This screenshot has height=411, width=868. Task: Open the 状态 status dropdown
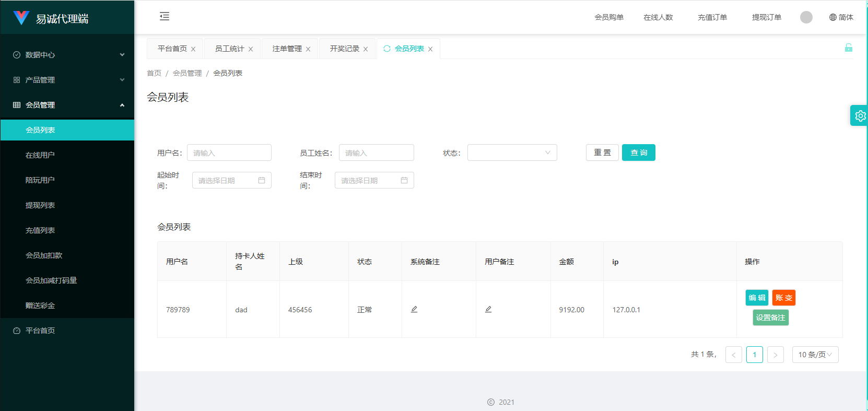[512, 152]
